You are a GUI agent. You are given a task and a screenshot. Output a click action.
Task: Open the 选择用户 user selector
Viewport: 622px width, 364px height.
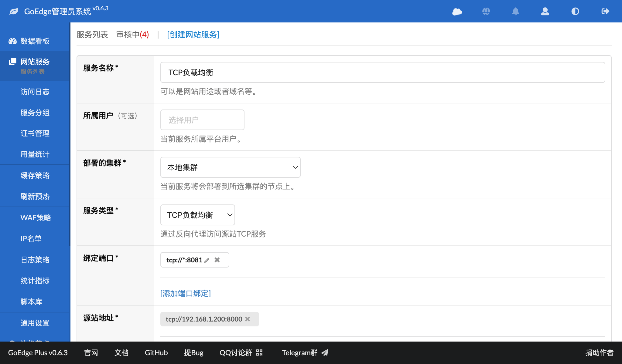click(202, 120)
